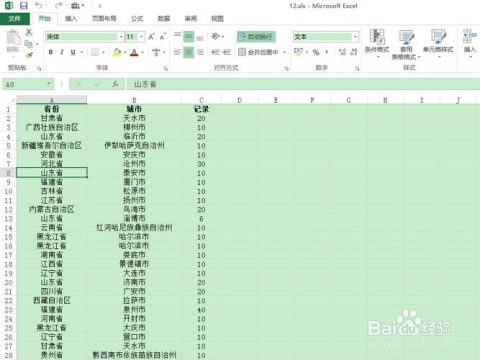480x360 pixels.
Task: Click the Paste clipboard icon
Action: (x=13, y=37)
